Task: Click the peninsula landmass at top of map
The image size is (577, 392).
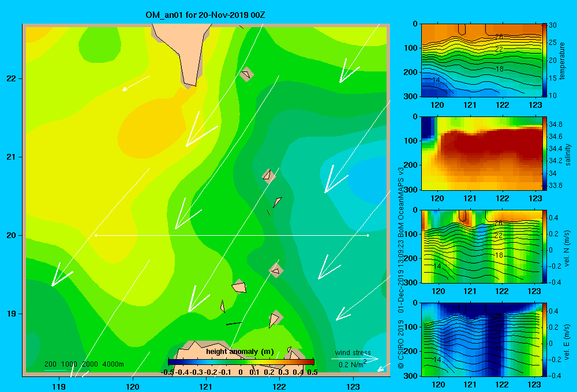Action: click(184, 51)
